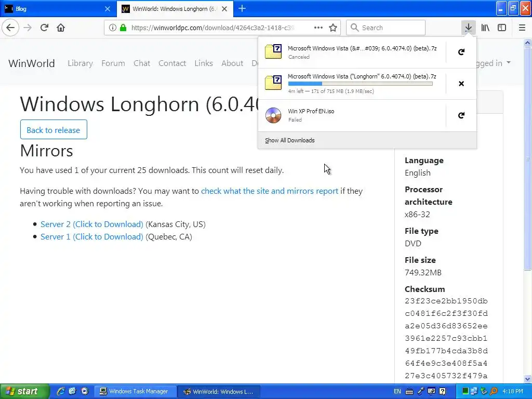Switch to the Blog tab
532x399 pixels.
pyautogui.click(x=58, y=9)
